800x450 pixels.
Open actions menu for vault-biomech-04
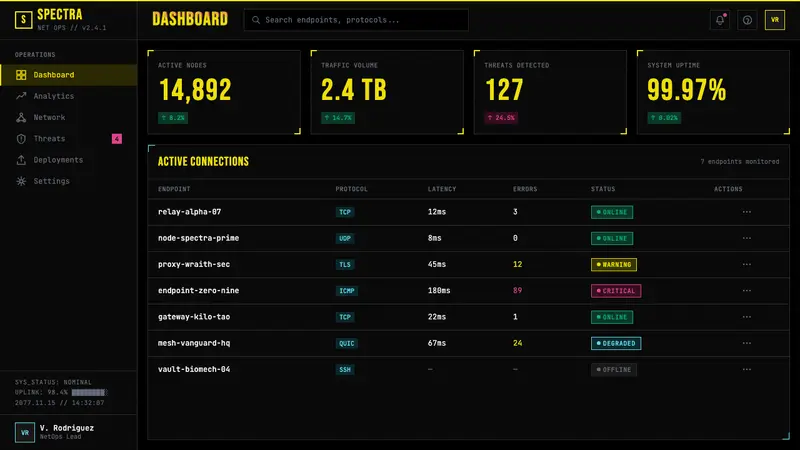(747, 369)
